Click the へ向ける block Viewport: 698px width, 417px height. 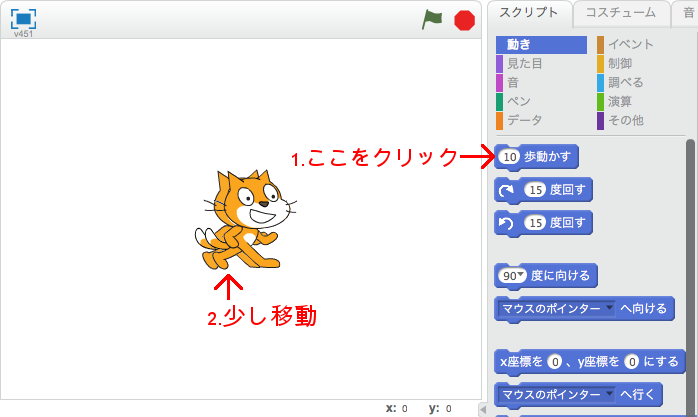[584, 309]
